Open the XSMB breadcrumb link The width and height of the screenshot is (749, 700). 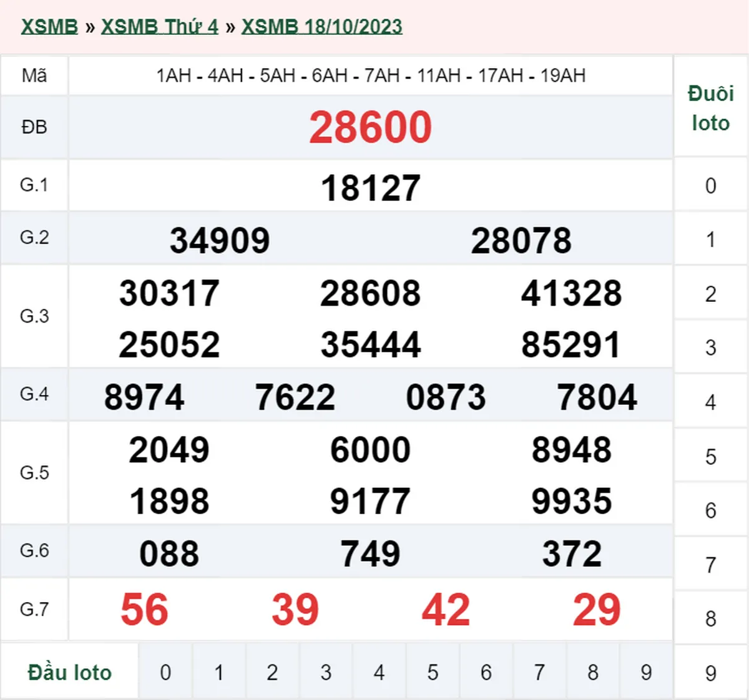(49, 26)
